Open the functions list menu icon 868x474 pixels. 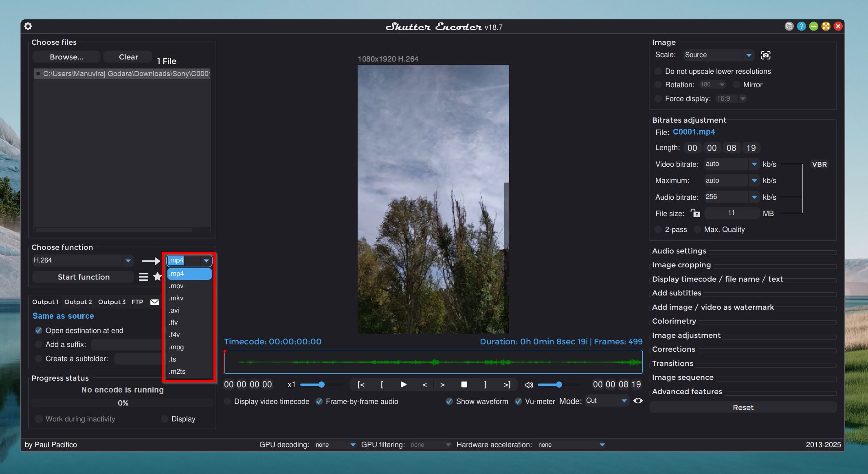coord(143,277)
